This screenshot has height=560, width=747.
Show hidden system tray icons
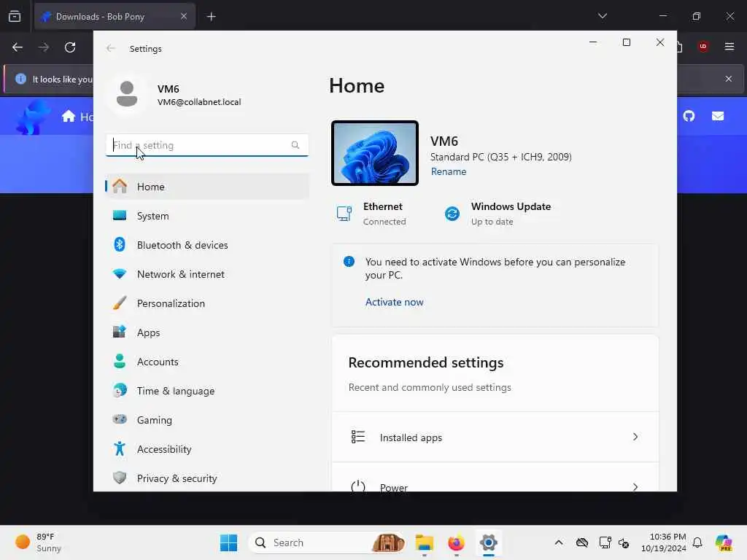(x=559, y=542)
